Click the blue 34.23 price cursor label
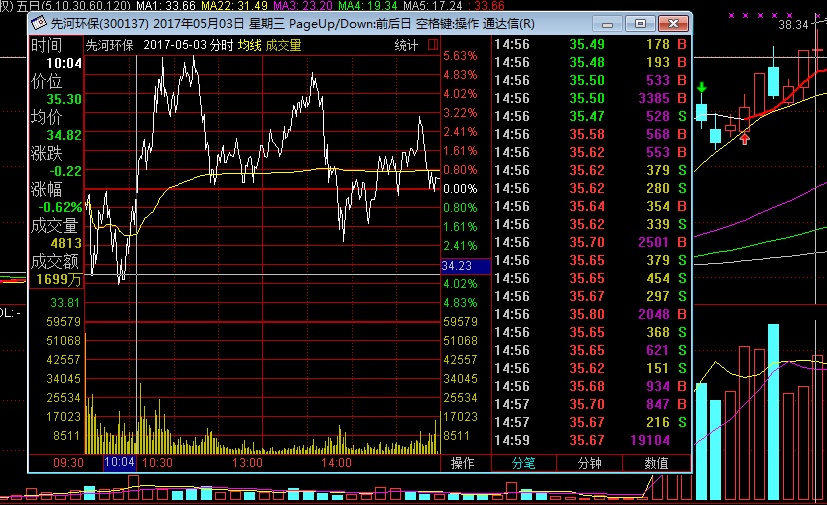The height and width of the screenshot is (505, 827). [465, 265]
